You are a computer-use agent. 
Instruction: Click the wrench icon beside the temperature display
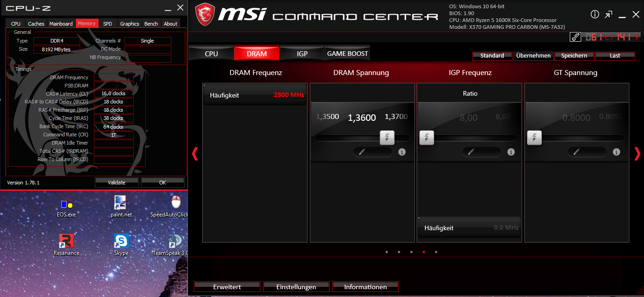click(575, 37)
